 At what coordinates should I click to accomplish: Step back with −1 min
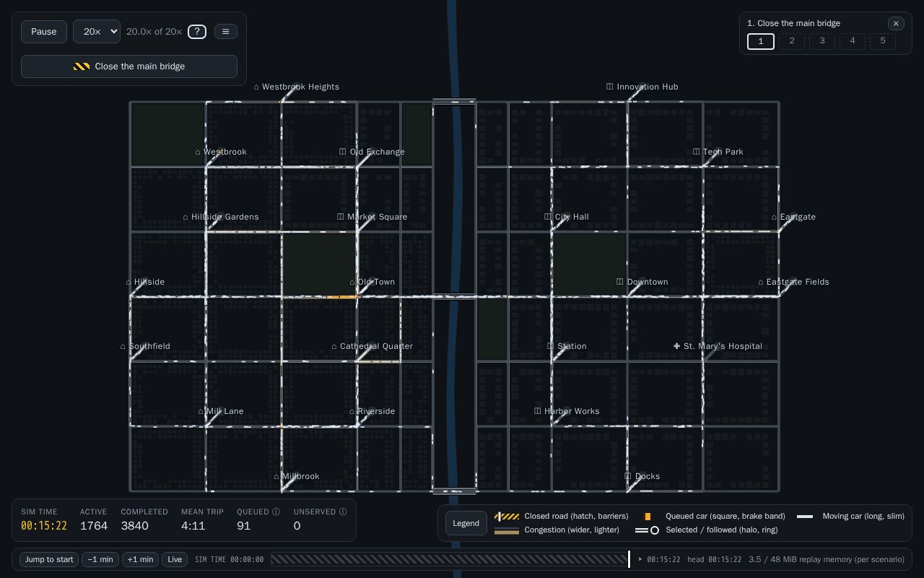point(100,559)
